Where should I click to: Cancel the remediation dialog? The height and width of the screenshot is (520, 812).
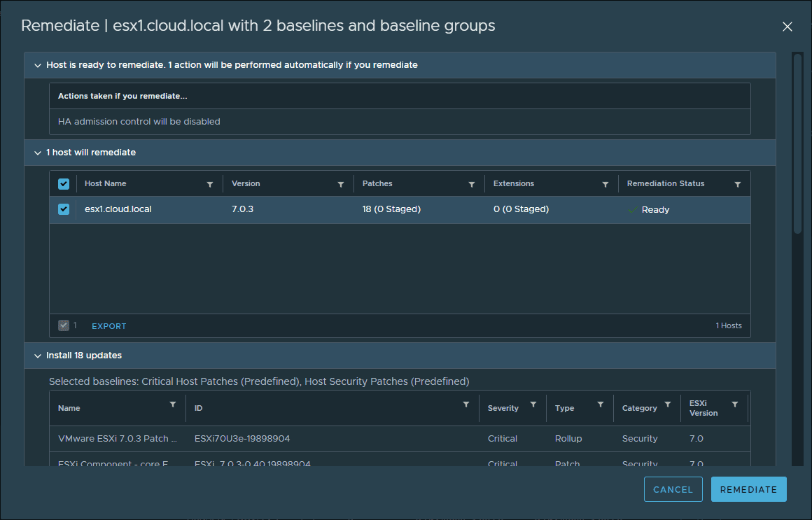point(672,489)
